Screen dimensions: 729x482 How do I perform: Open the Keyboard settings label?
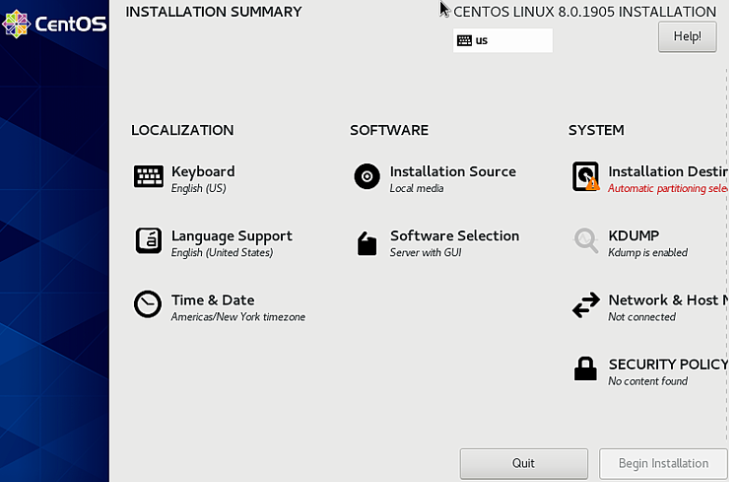coord(203,172)
